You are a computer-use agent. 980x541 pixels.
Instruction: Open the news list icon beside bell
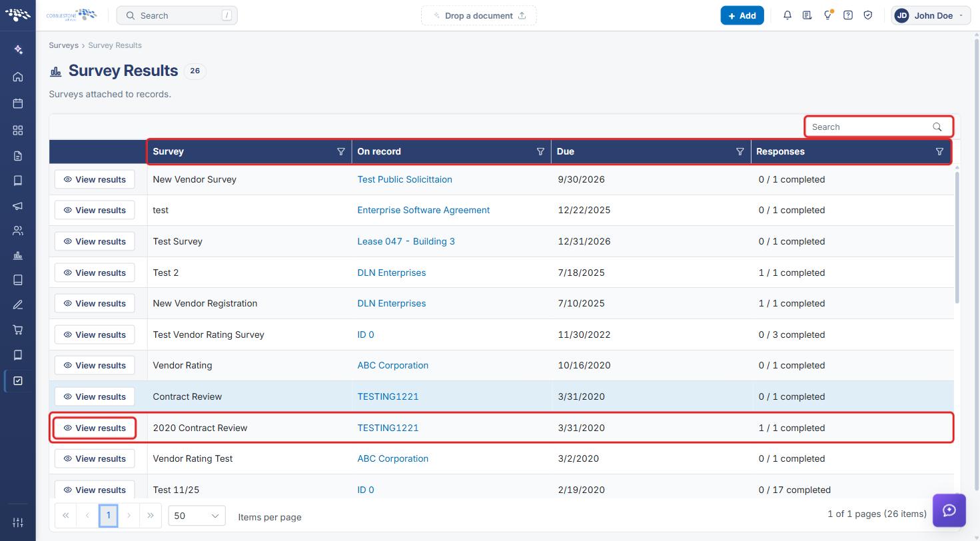(807, 15)
